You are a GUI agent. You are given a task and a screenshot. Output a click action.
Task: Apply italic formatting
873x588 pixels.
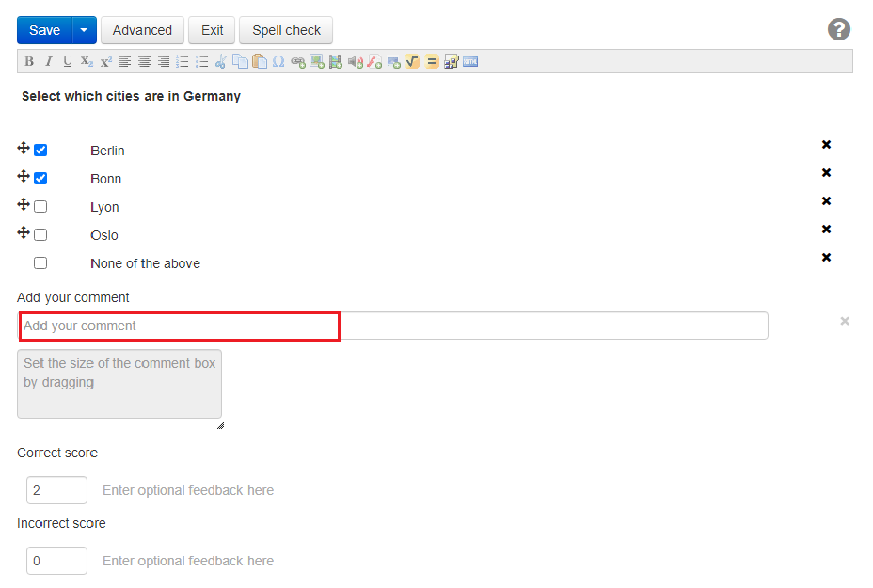(x=49, y=62)
